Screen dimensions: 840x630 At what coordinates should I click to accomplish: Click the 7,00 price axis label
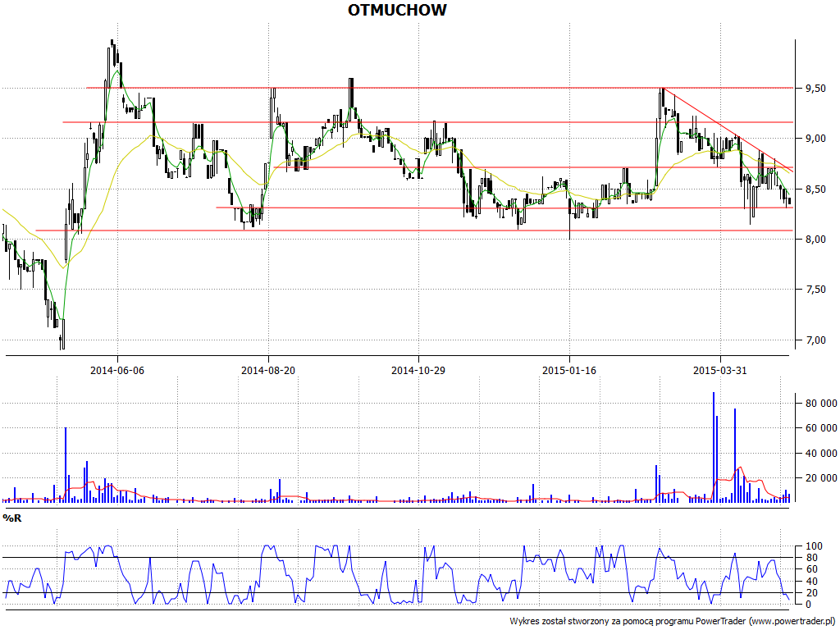tap(815, 340)
